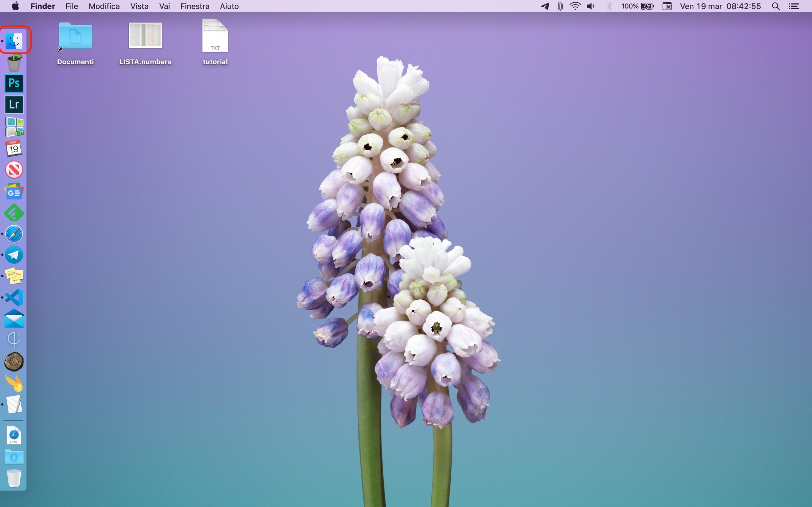Open Safari from the Dock
This screenshot has height=507, width=812.
click(14, 234)
